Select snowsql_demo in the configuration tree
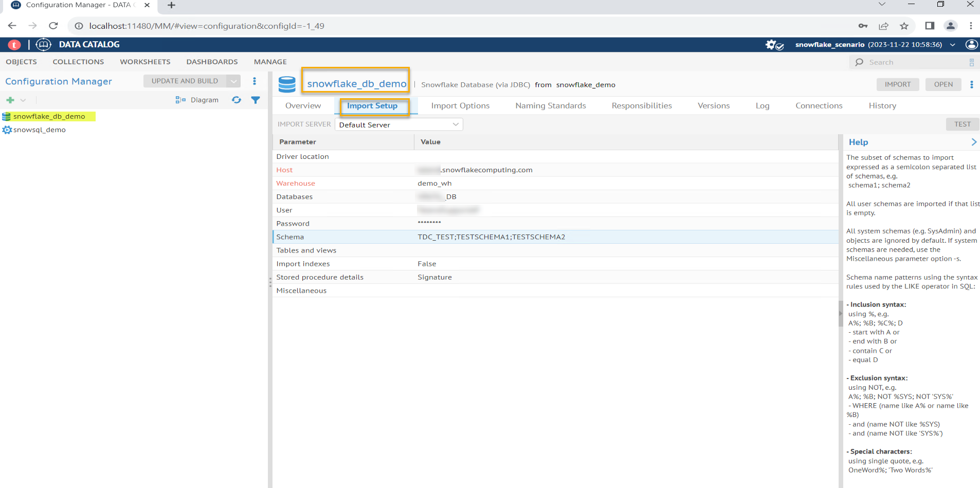This screenshot has height=488, width=980. point(39,130)
